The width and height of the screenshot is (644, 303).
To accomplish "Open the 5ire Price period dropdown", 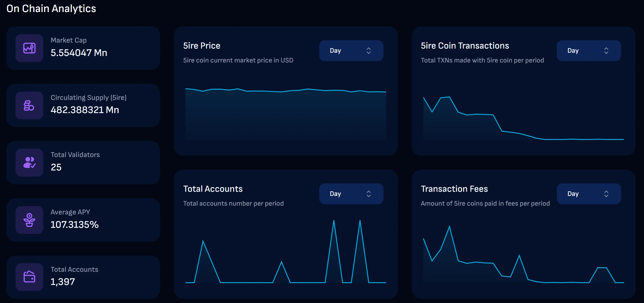I will [351, 50].
